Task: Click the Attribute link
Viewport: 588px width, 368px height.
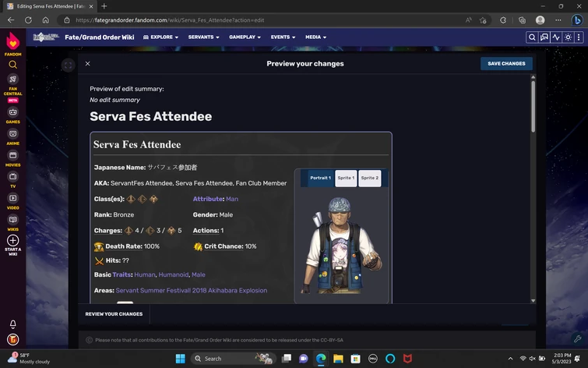Action: [x=208, y=199]
